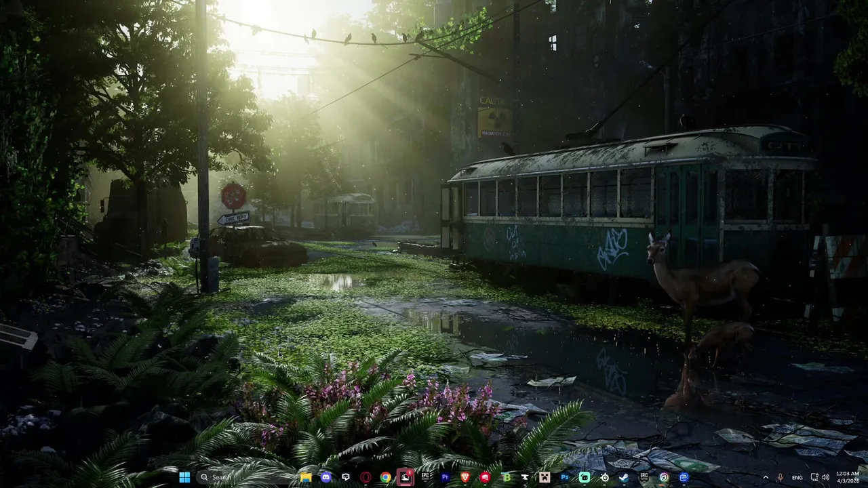Open the Windows Start menu

[184, 477]
